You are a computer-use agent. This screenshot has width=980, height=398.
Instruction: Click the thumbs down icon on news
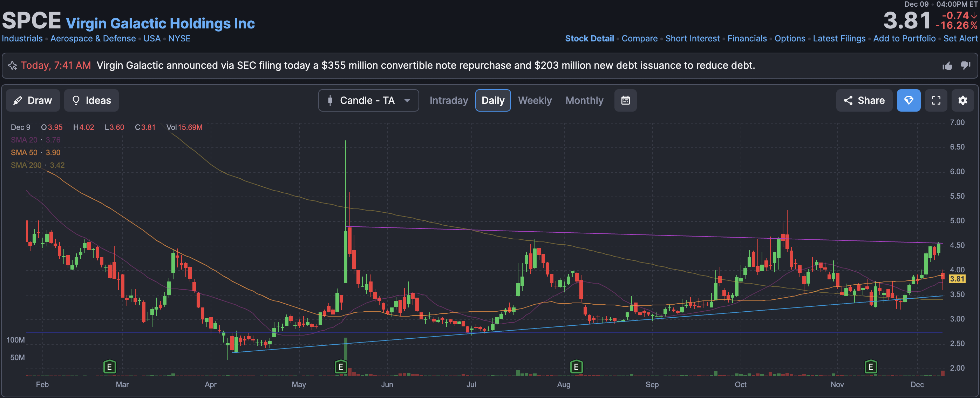pos(965,66)
